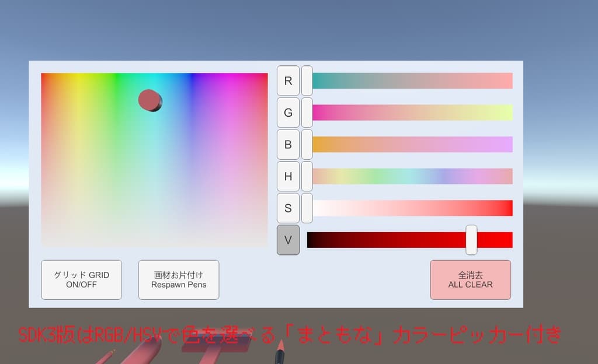Viewport: 598px width, 364px height.
Task: Select the B channel button
Action: point(287,144)
